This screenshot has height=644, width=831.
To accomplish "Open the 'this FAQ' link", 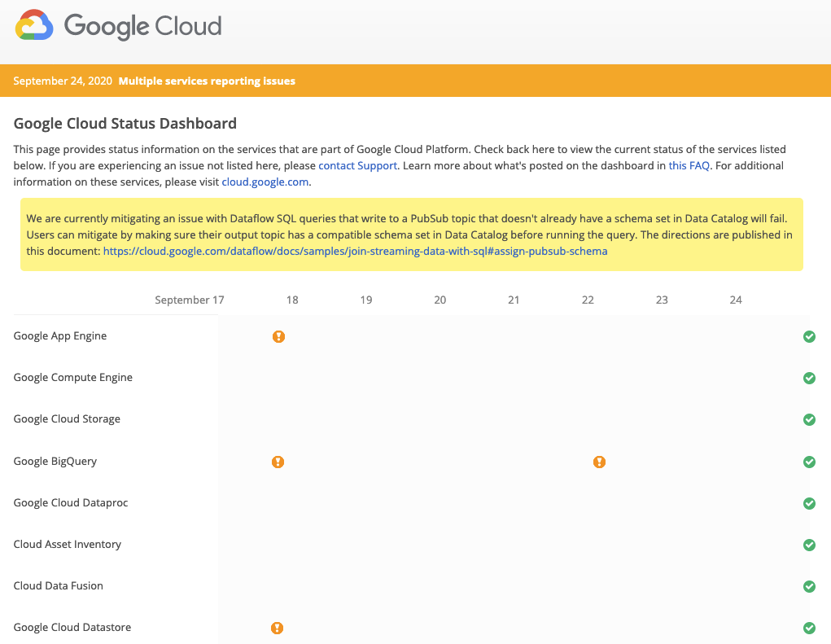I will point(689,165).
